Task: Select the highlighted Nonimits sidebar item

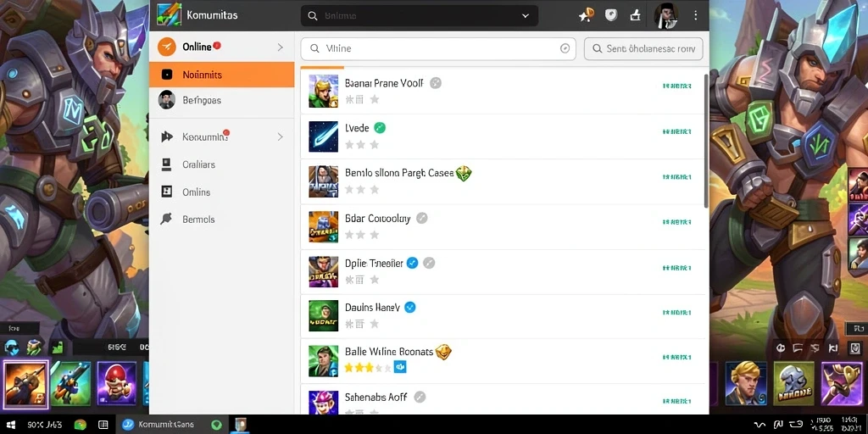Action: (x=222, y=75)
